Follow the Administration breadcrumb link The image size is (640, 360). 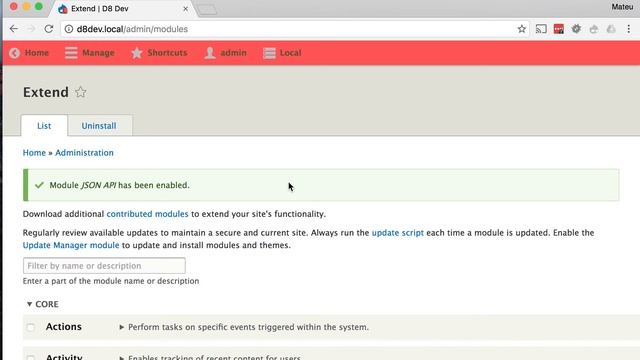84,153
